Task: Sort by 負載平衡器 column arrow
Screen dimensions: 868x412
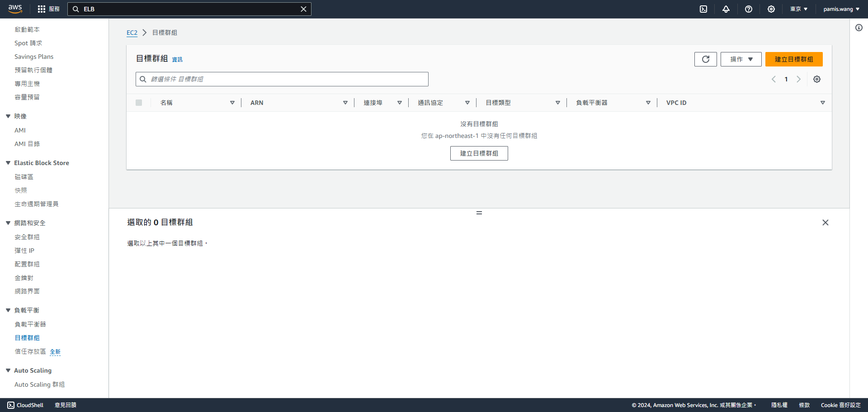Action: coord(648,103)
